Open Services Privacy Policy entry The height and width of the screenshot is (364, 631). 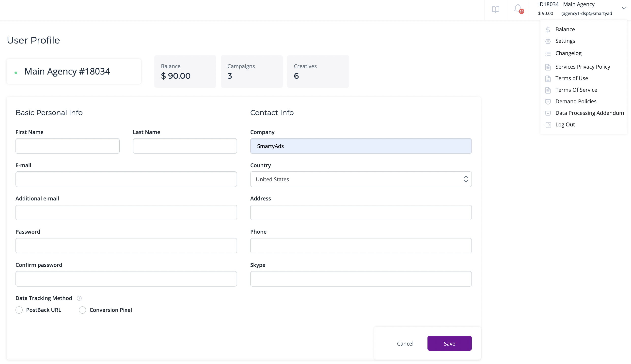583,66
